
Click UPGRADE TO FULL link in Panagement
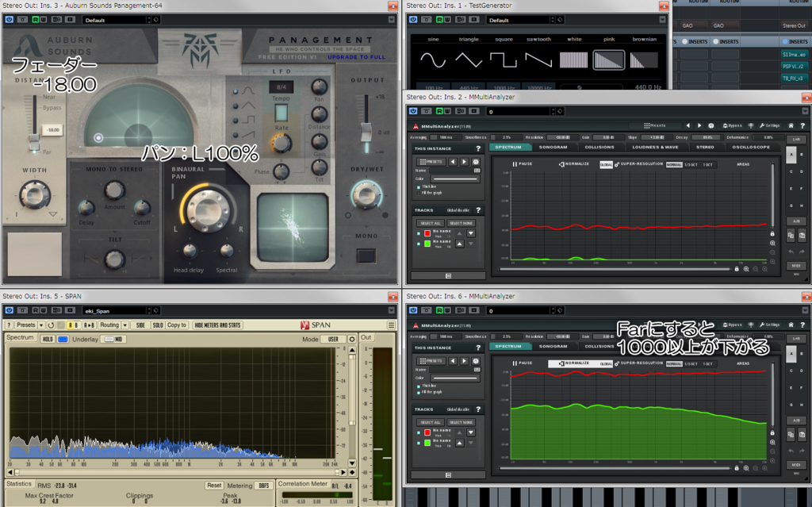pos(356,57)
